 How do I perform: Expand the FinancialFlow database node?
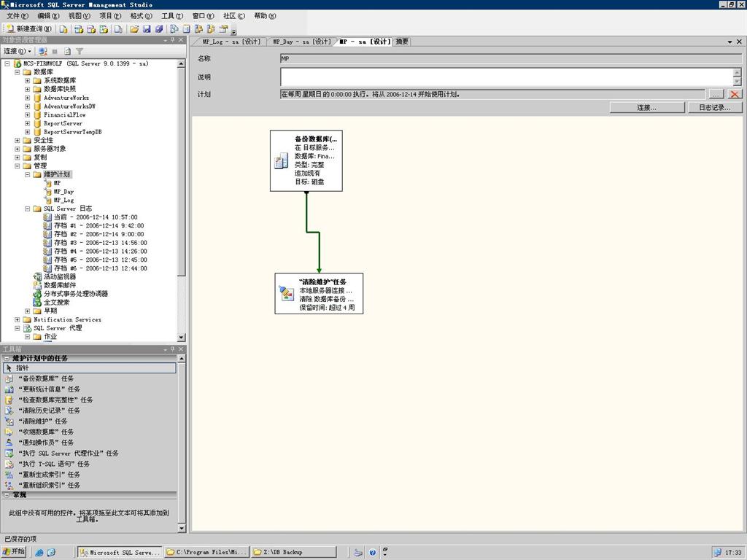pos(27,114)
